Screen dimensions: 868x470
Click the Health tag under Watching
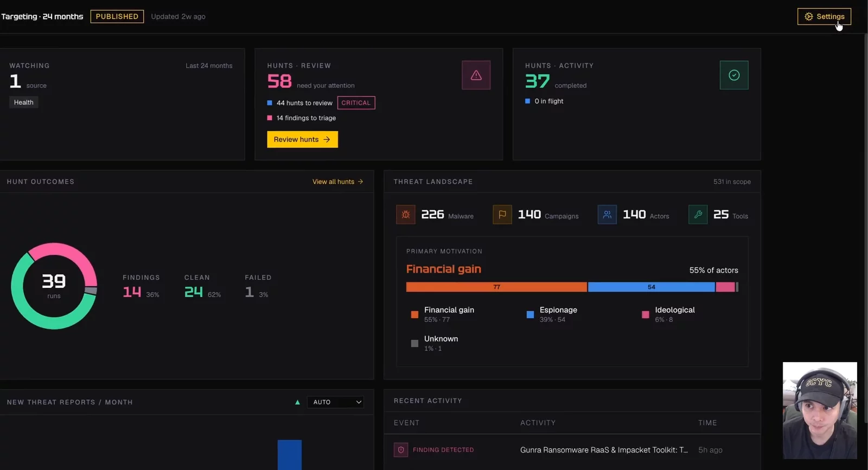24,102
